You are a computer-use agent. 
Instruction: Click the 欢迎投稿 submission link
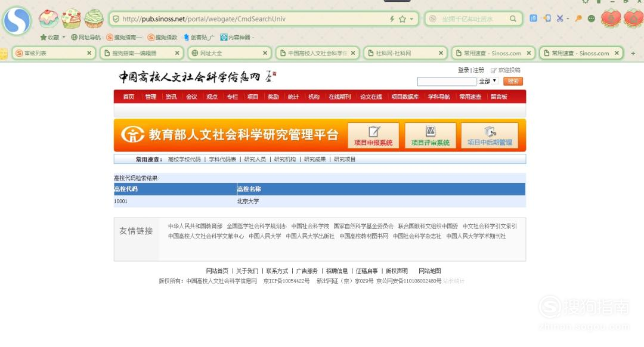[509, 70]
